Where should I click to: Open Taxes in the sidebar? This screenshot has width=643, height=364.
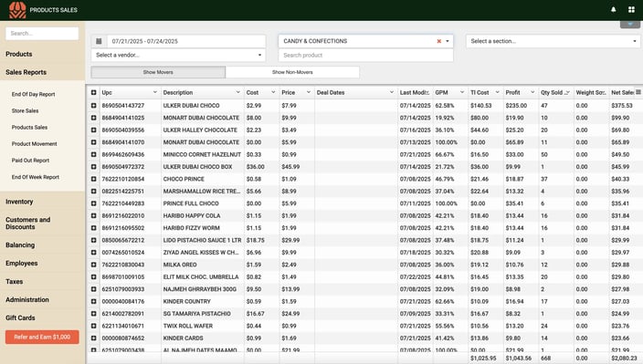tap(15, 281)
